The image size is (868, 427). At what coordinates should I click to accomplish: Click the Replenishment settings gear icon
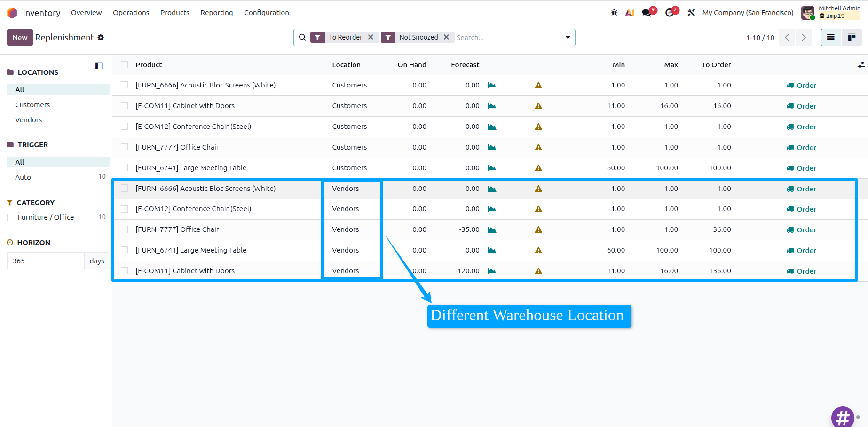click(101, 37)
